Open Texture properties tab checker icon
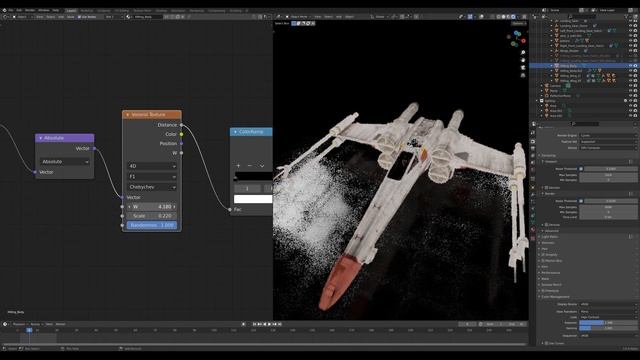Screen dimensions: 640x360 tap(533, 238)
